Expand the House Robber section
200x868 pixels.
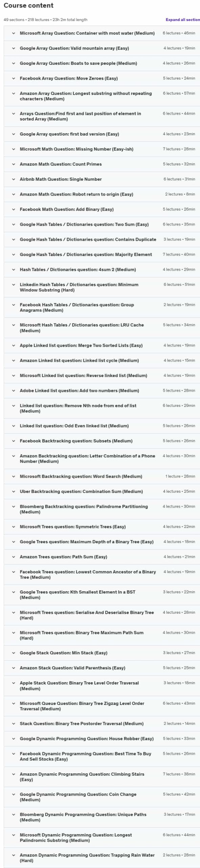[102, 738]
